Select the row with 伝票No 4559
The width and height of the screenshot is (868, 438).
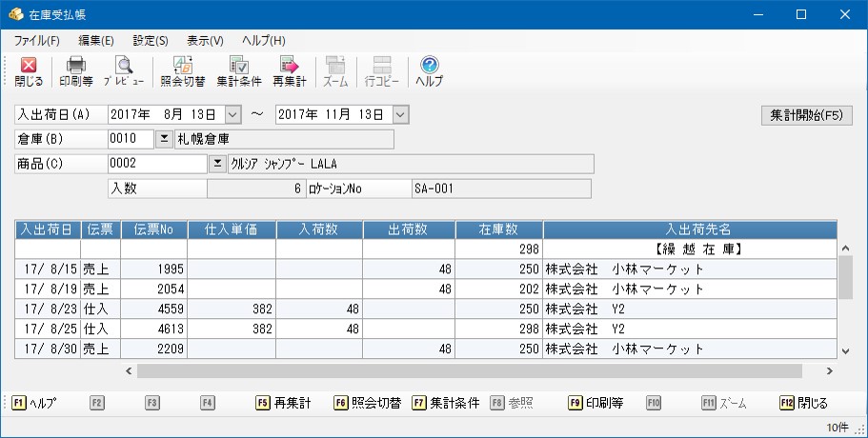click(x=426, y=309)
